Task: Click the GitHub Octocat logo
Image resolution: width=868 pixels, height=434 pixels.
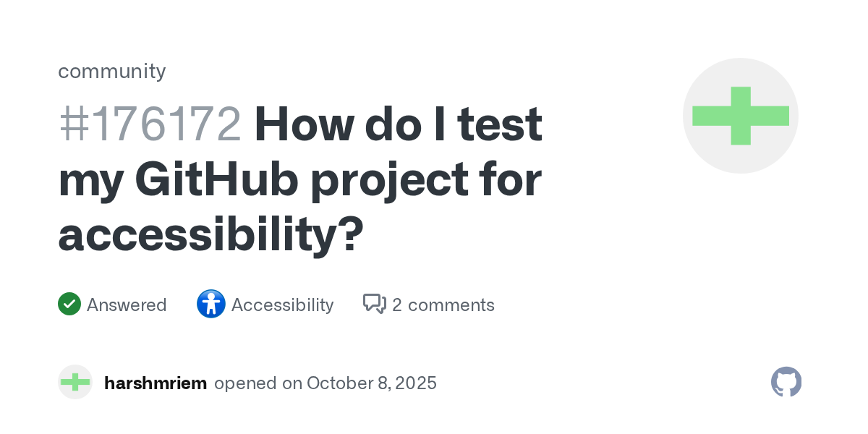Action: coord(786,382)
